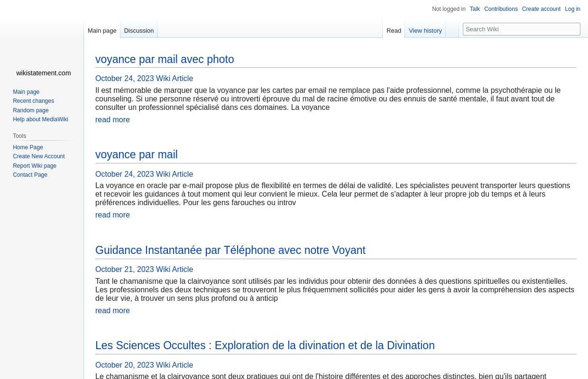Open the Contact Page
The width and height of the screenshot is (588, 379).
click(x=30, y=175)
